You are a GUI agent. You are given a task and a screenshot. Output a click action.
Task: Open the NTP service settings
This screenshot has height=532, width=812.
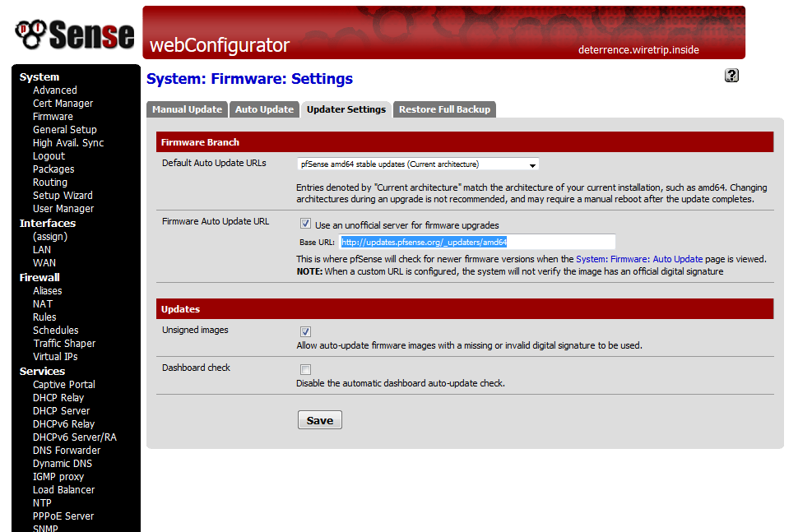pos(42,503)
